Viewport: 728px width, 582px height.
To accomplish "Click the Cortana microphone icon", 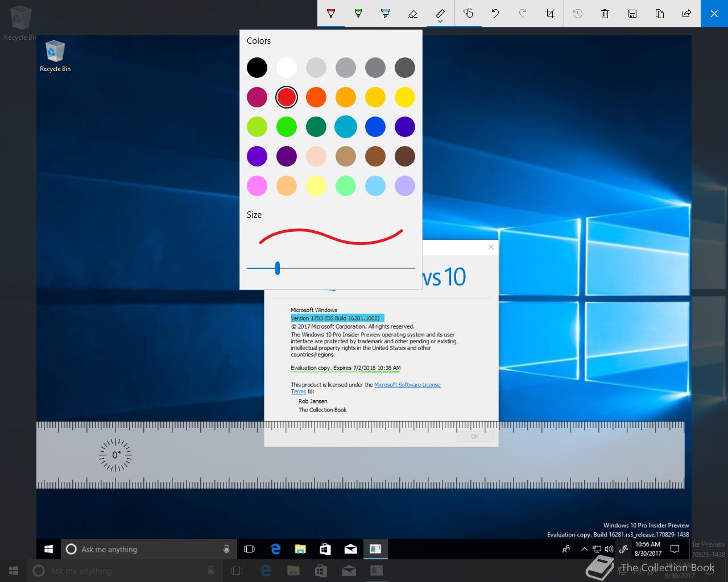I will click(226, 549).
